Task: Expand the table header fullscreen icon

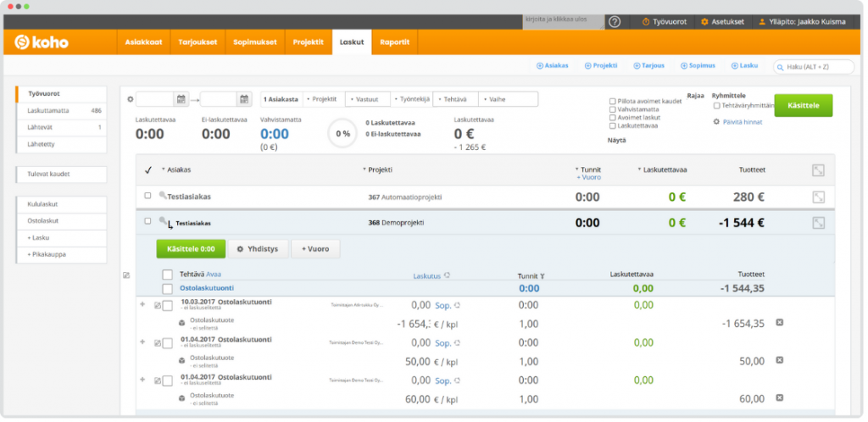Action: click(818, 170)
